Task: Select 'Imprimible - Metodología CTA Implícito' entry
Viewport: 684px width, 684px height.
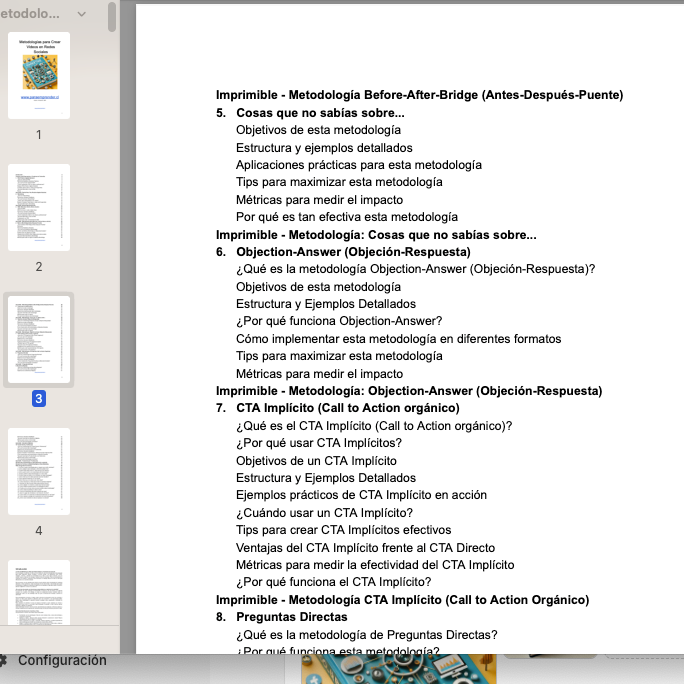Action: pyautogui.click(x=402, y=600)
